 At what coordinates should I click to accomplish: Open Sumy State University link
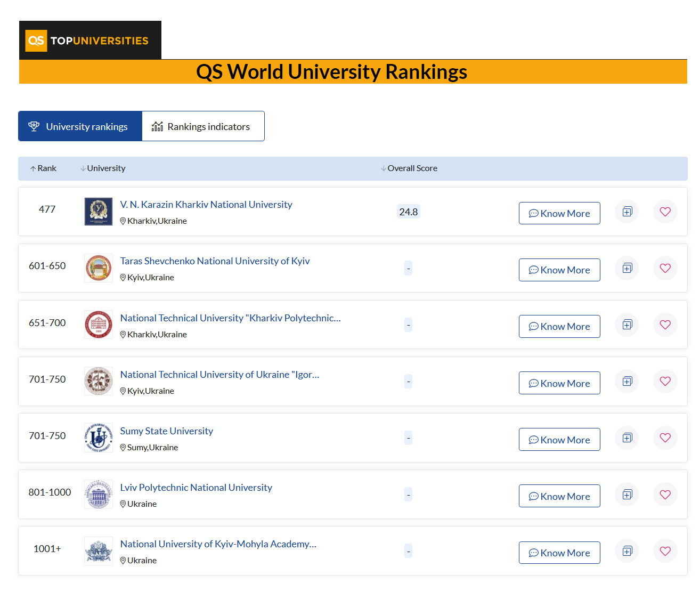point(167,431)
